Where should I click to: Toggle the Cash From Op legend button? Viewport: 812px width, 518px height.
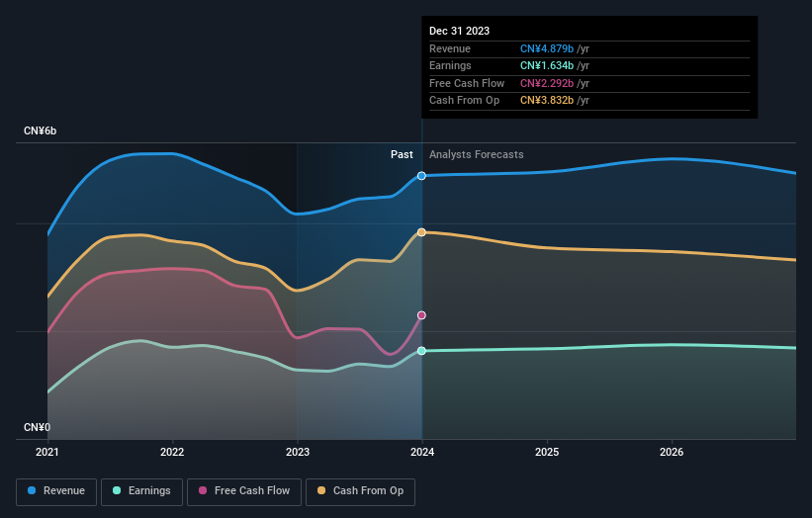(x=360, y=491)
